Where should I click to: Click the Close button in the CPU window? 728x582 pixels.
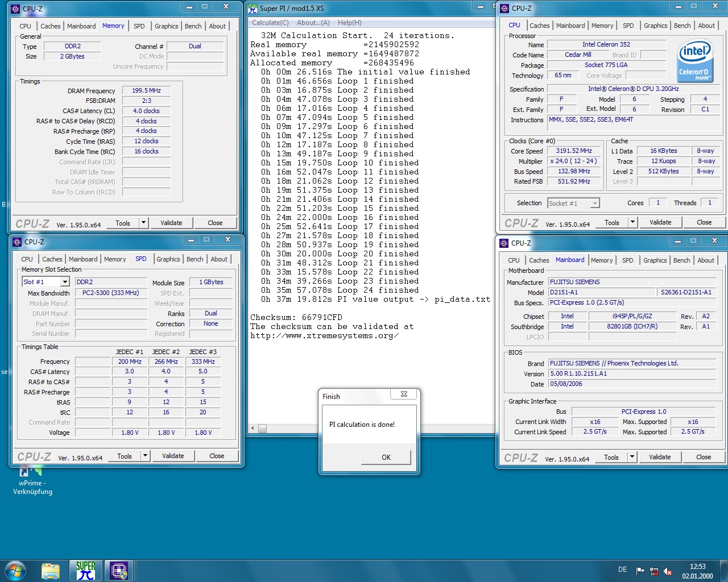coord(704,222)
